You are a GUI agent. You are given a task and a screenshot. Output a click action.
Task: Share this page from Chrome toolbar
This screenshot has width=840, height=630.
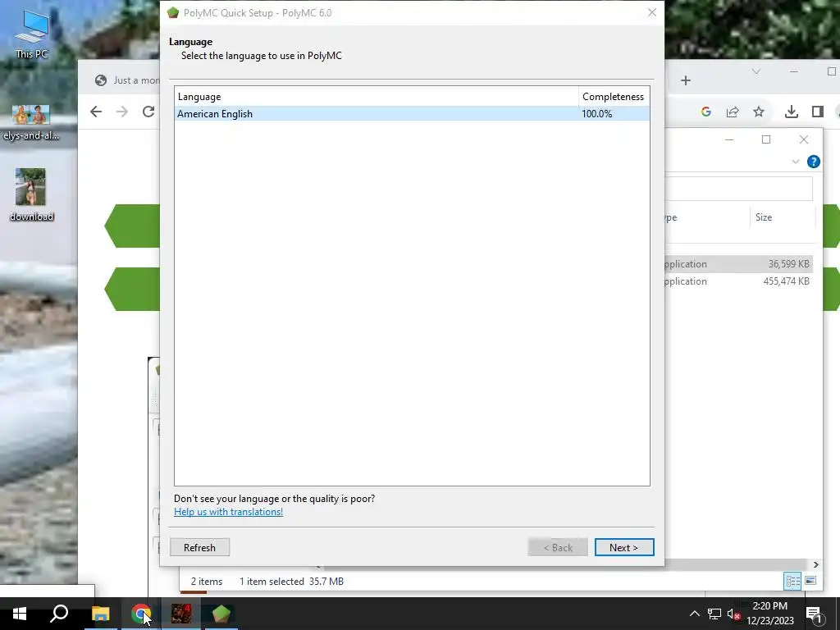[733, 112]
